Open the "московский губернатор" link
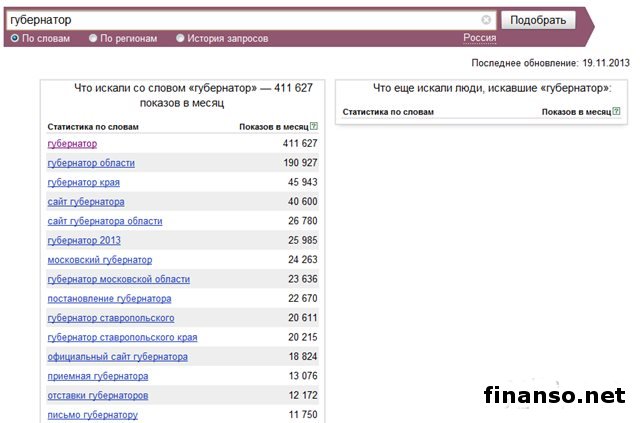640x423 pixels. 100,260
